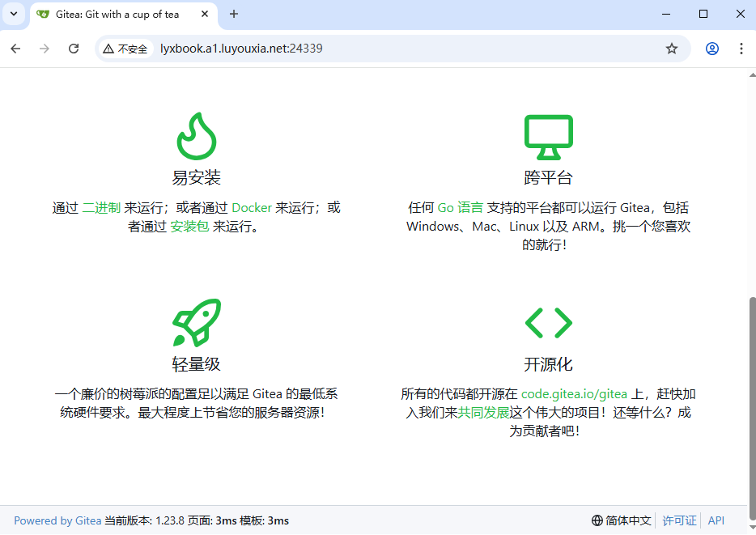Minimize the browser window
This screenshot has width=756, height=535.
click(x=666, y=14)
